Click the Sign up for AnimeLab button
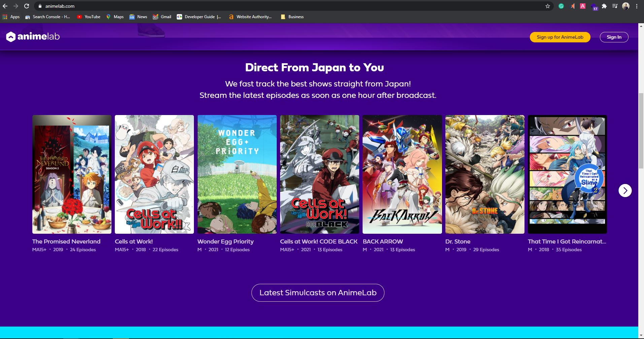 560,37
